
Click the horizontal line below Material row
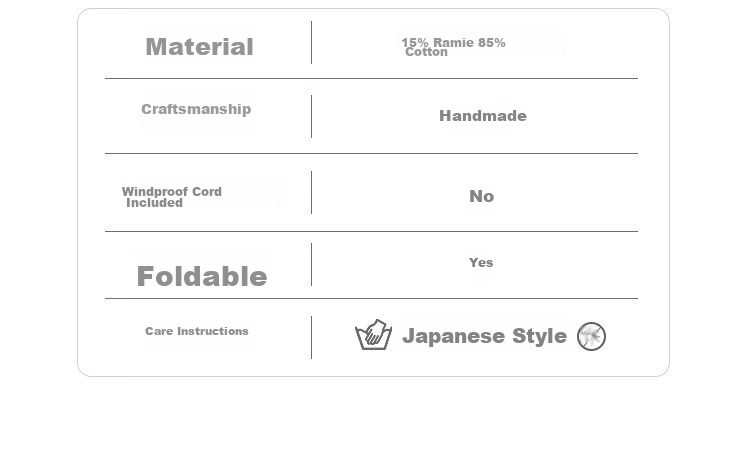click(x=371, y=78)
